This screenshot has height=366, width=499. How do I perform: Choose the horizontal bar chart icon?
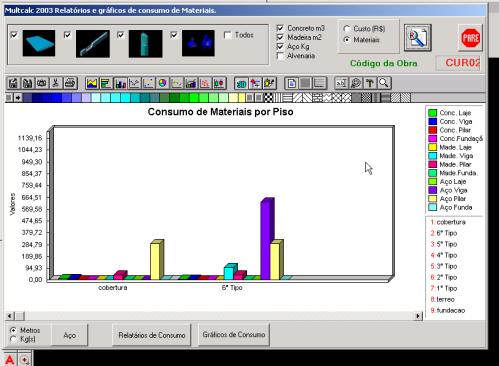[106, 83]
